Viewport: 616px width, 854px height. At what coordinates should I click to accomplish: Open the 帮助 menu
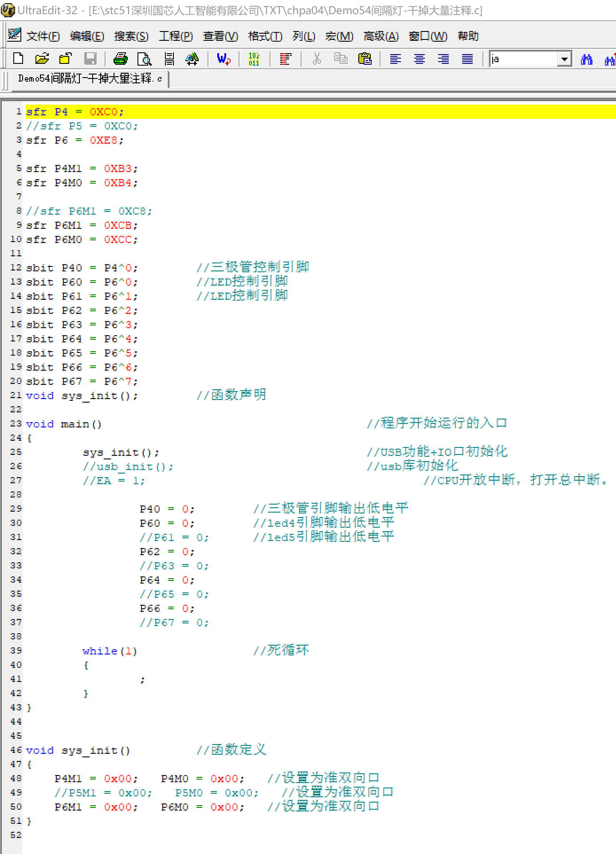pyautogui.click(x=468, y=36)
